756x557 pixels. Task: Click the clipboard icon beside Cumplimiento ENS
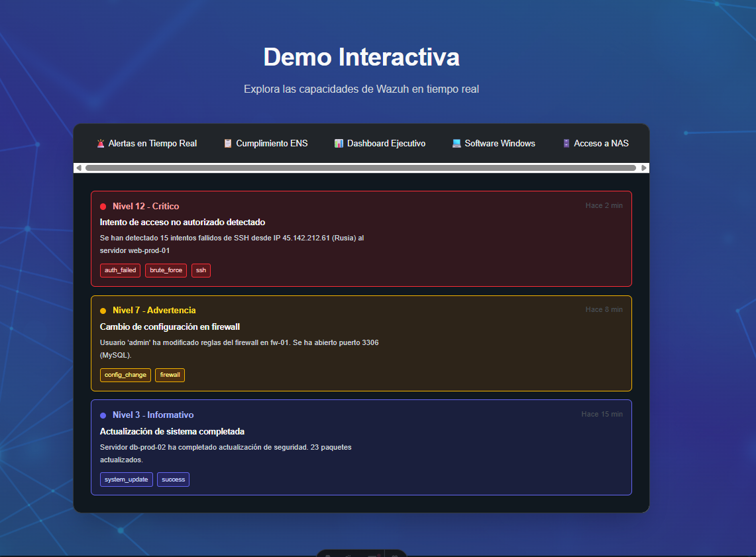(x=228, y=143)
